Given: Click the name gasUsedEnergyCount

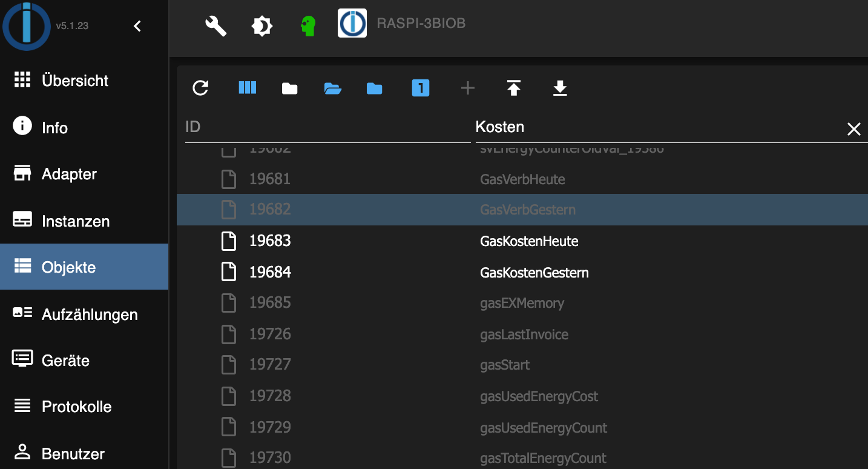Looking at the screenshot, I should pyautogui.click(x=544, y=428).
